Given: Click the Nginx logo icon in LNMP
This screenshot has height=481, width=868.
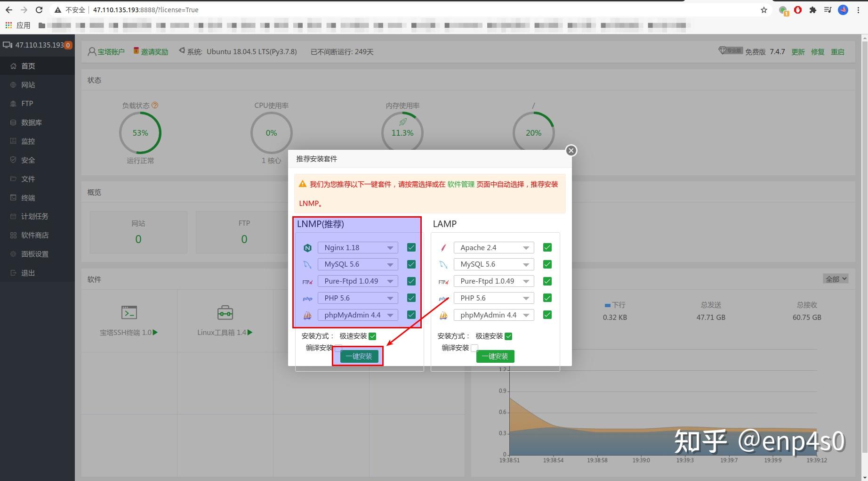Looking at the screenshot, I should click(307, 248).
